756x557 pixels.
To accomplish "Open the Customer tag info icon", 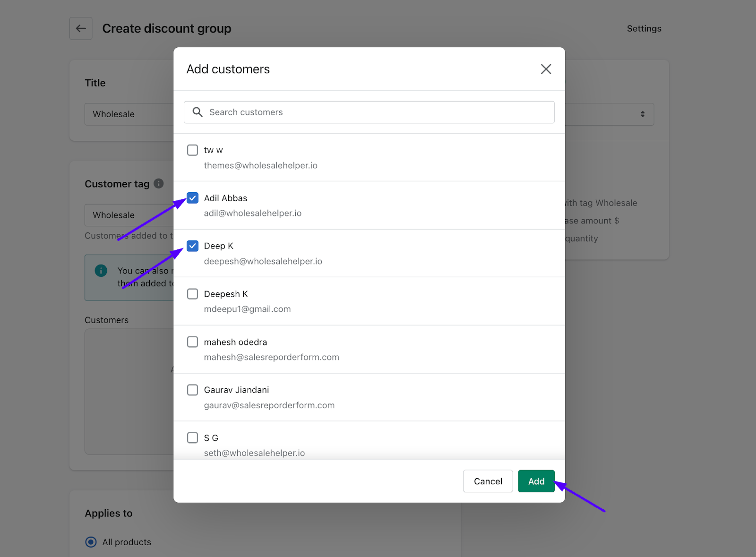I will click(159, 183).
